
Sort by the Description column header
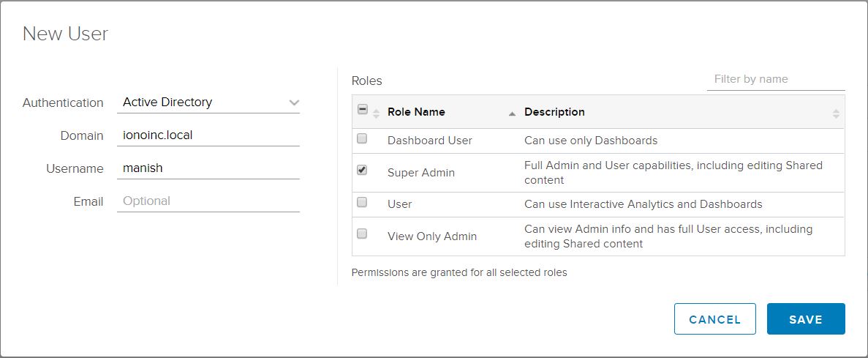coord(554,112)
